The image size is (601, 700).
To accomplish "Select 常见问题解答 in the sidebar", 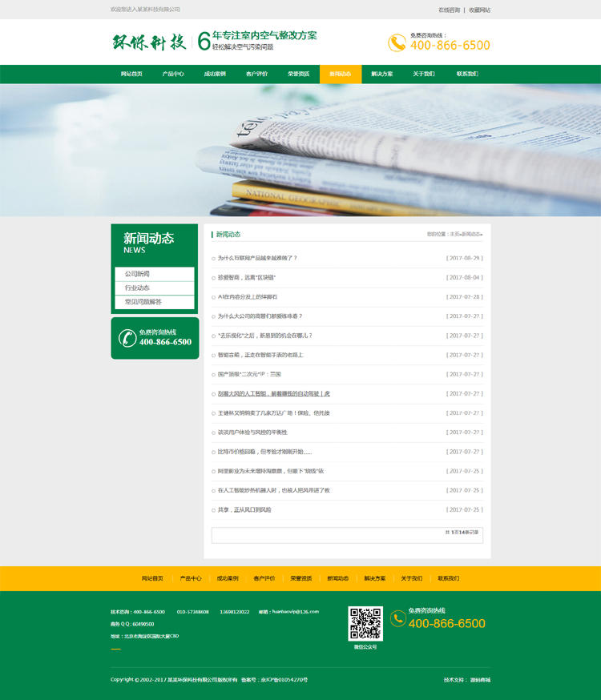I will pos(155,302).
